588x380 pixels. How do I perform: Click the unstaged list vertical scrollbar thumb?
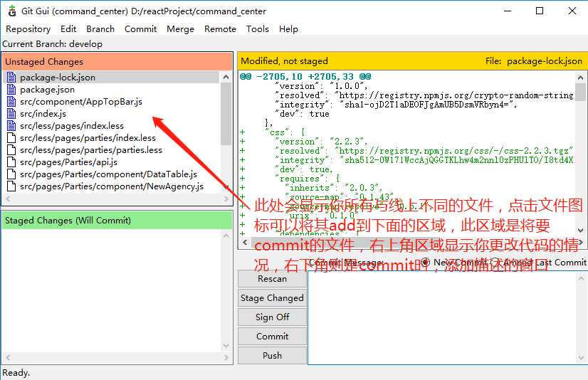(x=226, y=114)
